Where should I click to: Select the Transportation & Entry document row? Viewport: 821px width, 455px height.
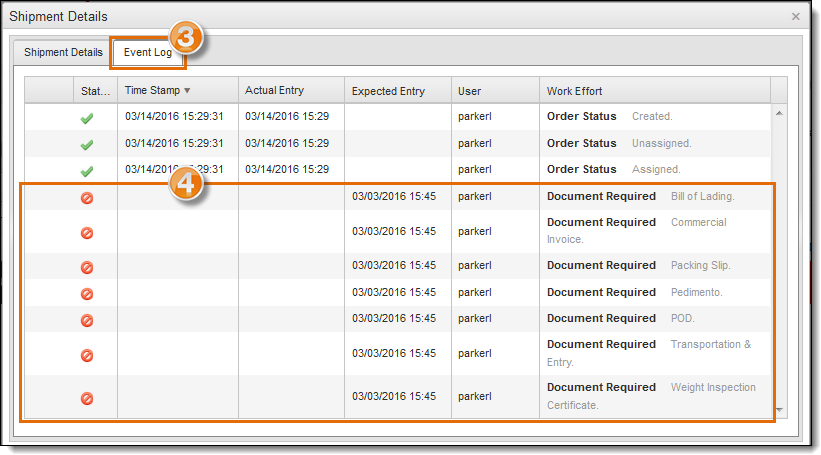400,353
